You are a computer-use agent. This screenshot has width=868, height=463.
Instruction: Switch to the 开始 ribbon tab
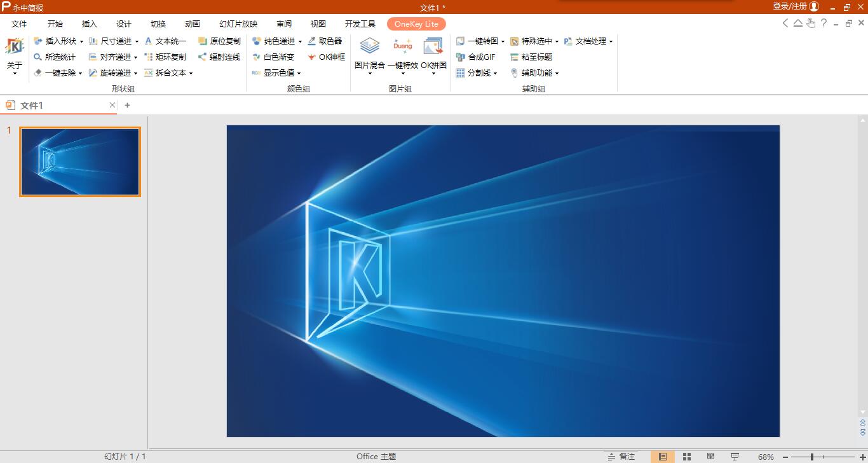coord(54,24)
